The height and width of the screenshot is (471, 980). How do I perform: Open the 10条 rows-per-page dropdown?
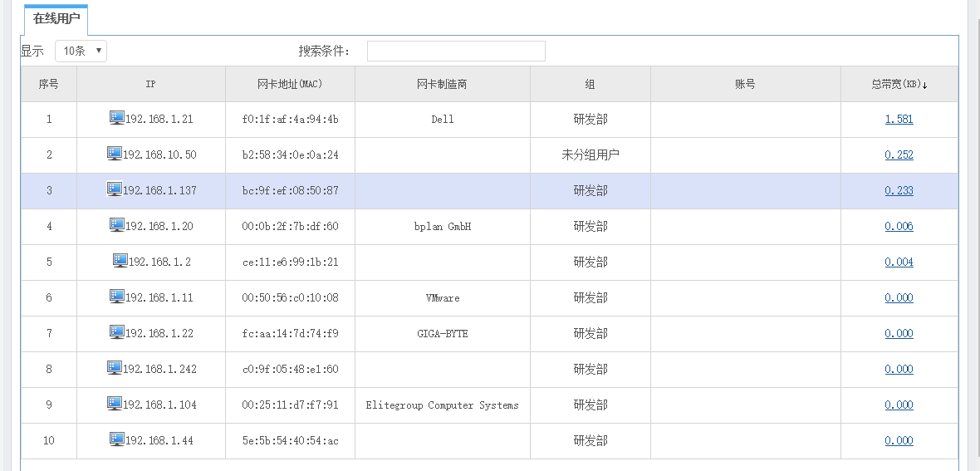[81, 52]
